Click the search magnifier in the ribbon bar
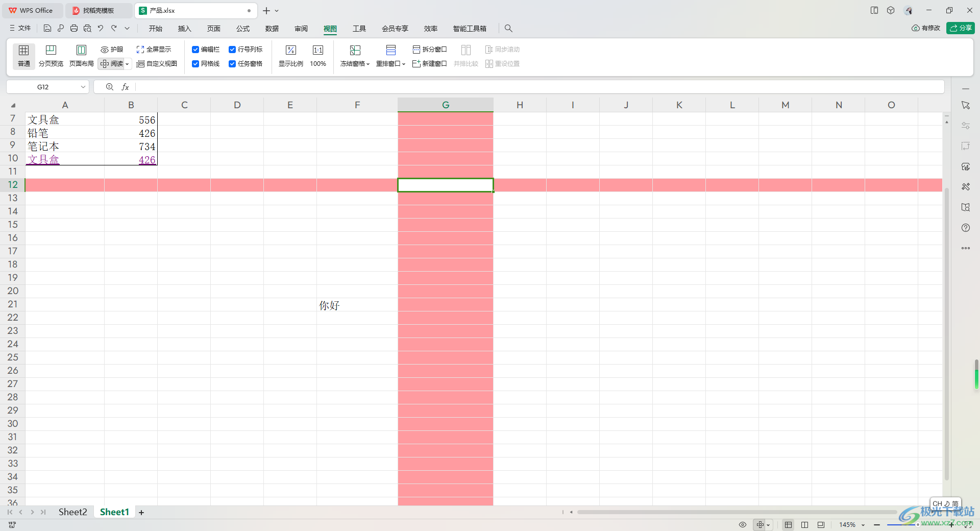Screen dimensions: 980x531 (508, 29)
